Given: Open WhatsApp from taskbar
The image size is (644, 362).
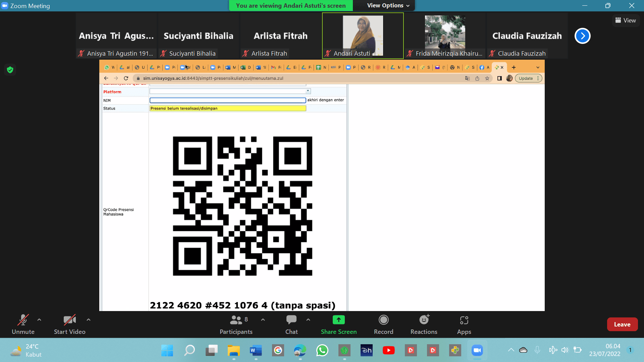Looking at the screenshot, I should coord(322,351).
